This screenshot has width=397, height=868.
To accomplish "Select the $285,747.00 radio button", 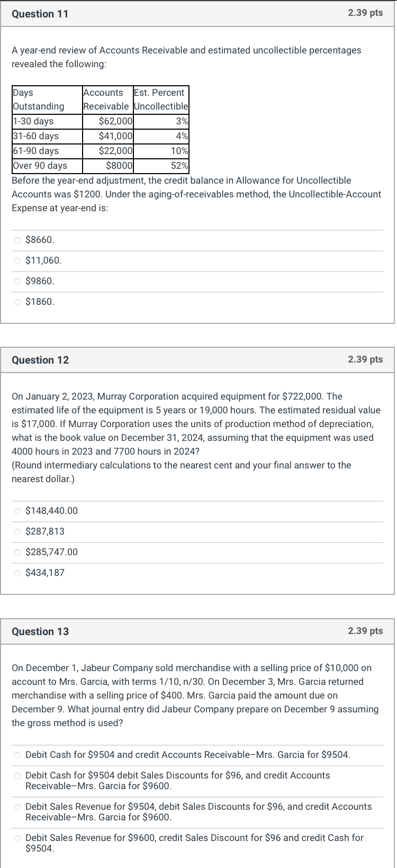I will [17, 552].
